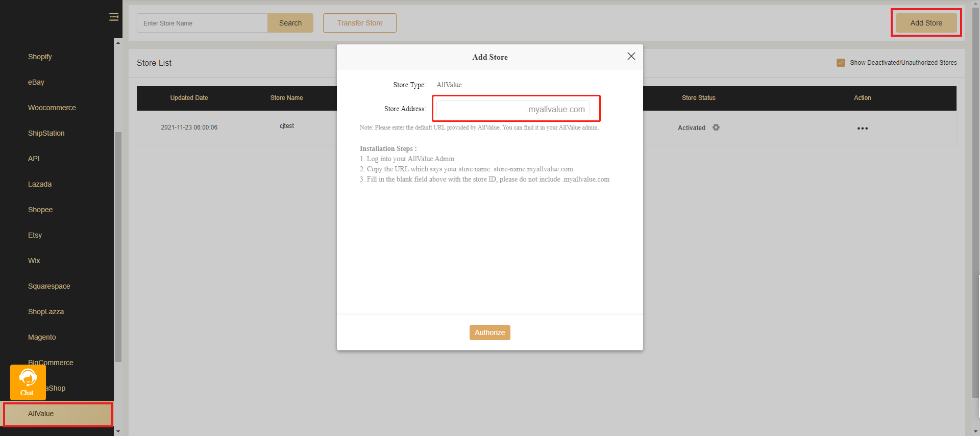The image size is (980, 436).
Task: Click the gear icon beside Activated status
Action: tap(716, 127)
